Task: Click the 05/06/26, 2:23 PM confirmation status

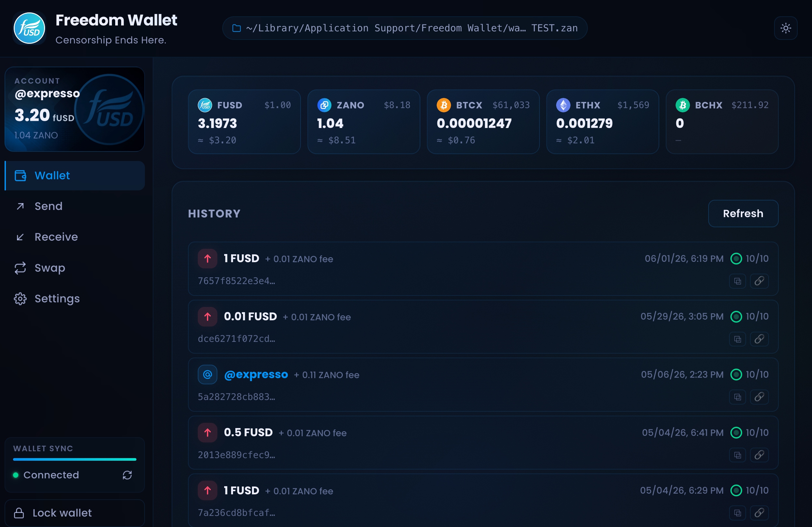Action: point(750,375)
